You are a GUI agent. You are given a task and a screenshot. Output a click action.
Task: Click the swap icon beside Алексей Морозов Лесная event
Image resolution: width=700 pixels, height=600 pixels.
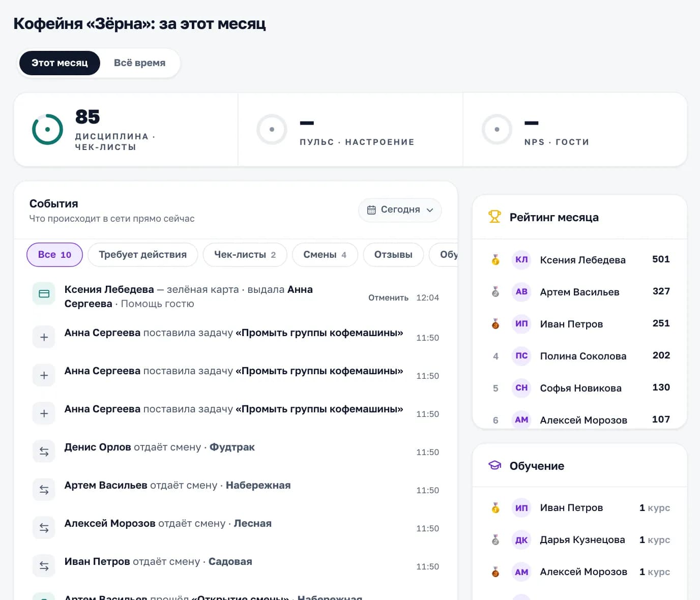(x=44, y=528)
